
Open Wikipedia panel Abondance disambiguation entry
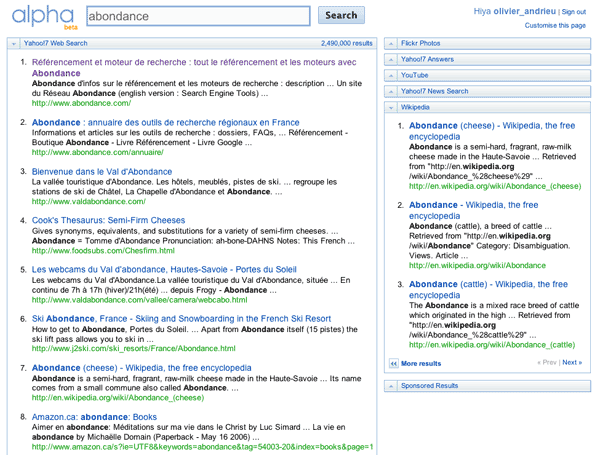(474, 210)
